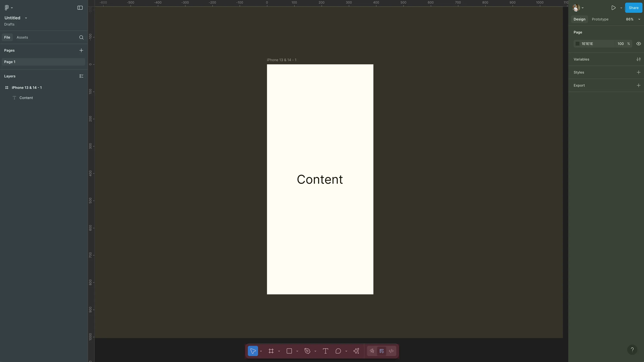The width and height of the screenshot is (644, 362).
Task: Toggle page background visibility eye icon
Action: click(638, 44)
